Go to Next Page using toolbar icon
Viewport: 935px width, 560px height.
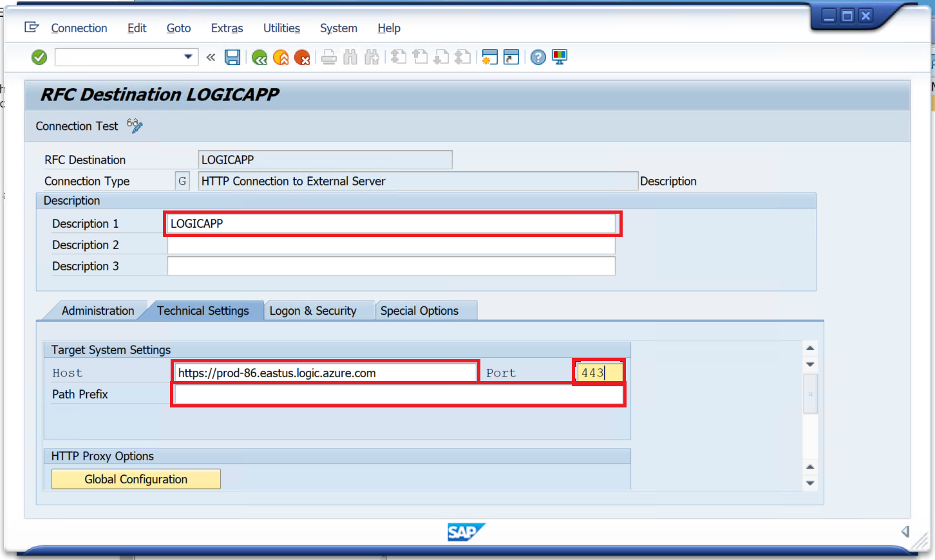click(x=441, y=57)
